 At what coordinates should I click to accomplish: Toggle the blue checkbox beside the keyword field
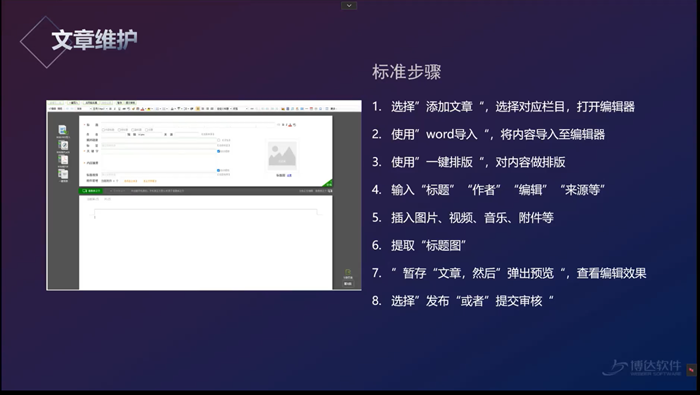[x=218, y=151]
